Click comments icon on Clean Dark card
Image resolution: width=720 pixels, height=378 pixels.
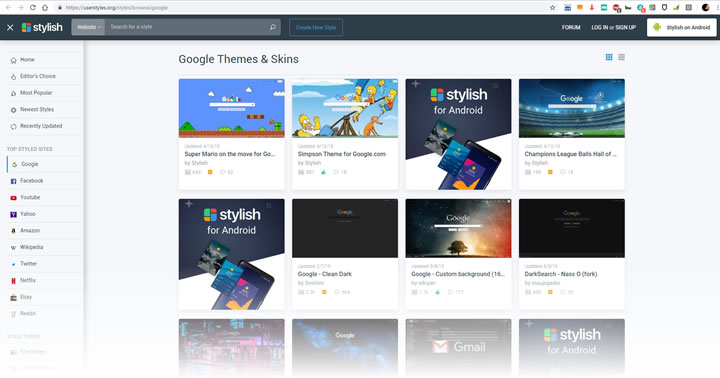pos(337,292)
